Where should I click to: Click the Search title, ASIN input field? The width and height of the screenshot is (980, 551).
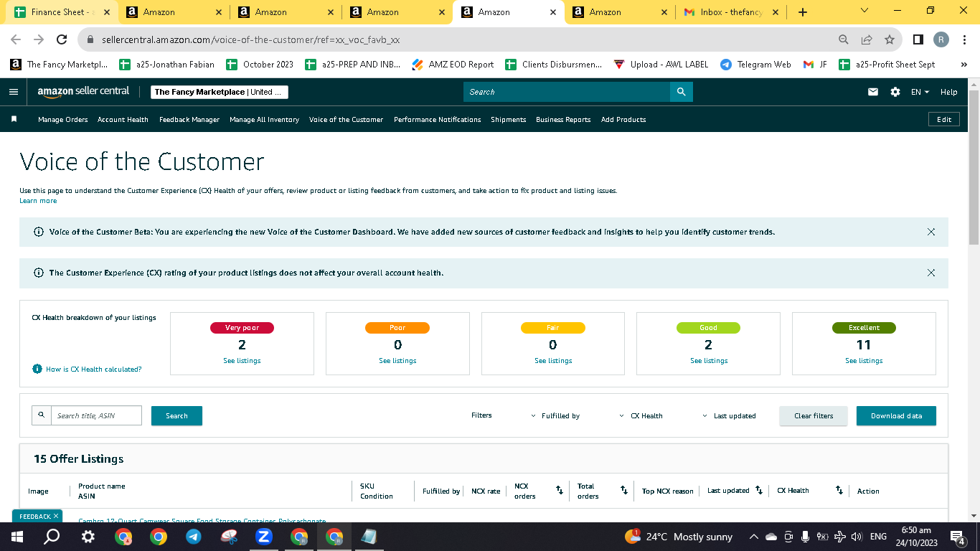click(x=96, y=415)
